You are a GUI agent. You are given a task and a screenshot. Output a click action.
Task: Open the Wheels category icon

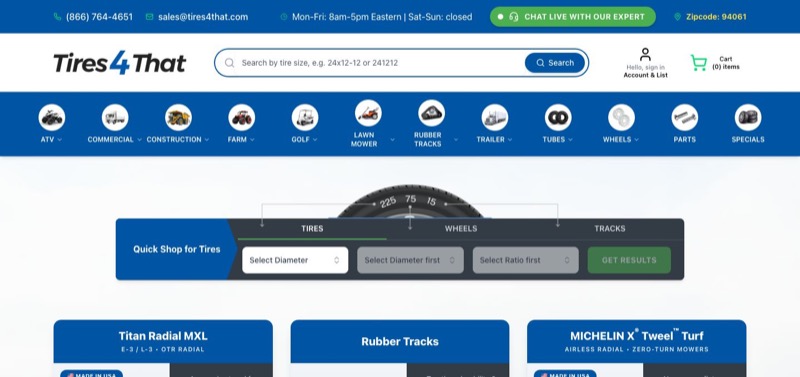click(621, 117)
